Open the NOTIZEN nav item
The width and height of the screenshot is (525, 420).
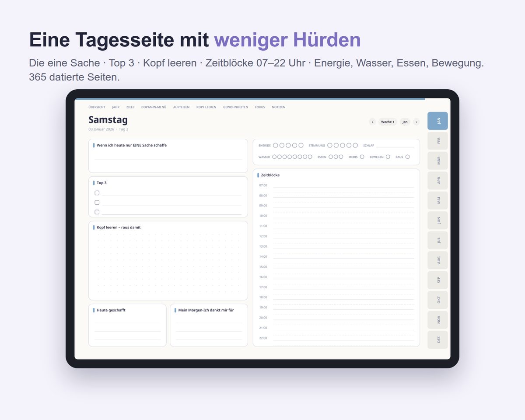tap(278, 107)
